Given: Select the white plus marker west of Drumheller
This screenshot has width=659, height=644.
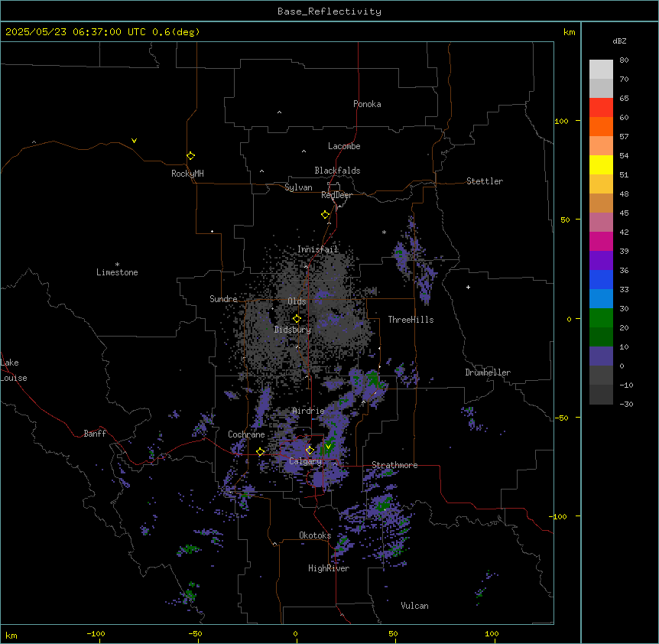Looking at the screenshot, I should [468, 287].
